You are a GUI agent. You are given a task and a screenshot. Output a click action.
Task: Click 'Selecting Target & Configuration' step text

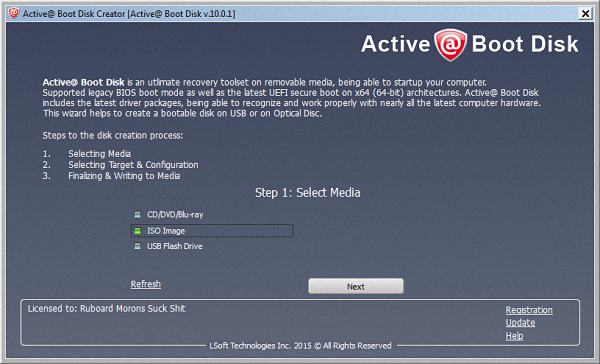click(133, 165)
